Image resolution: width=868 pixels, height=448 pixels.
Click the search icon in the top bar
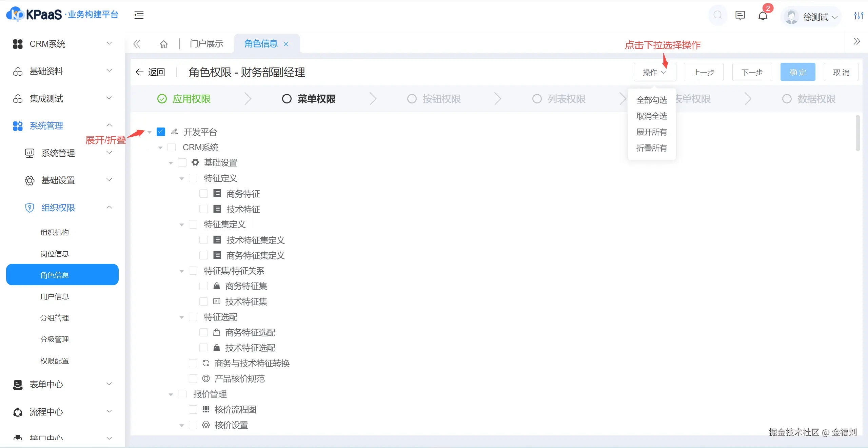click(717, 15)
